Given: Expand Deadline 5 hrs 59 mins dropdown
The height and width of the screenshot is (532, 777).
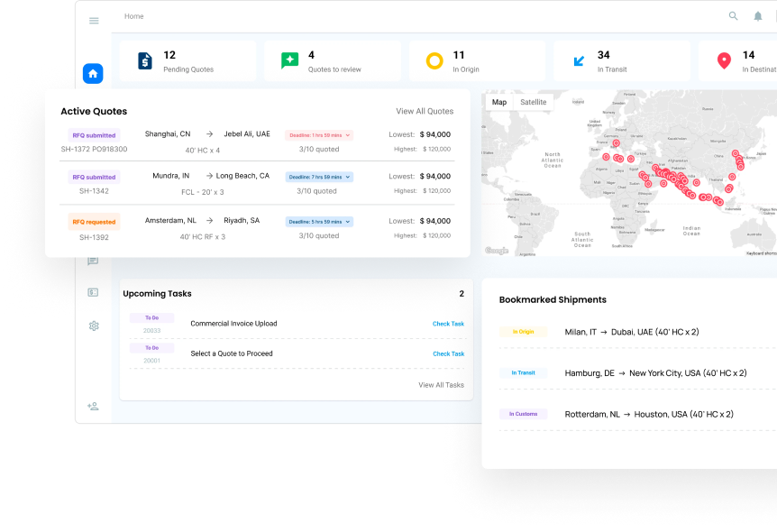Looking at the screenshot, I should pyautogui.click(x=319, y=222).
